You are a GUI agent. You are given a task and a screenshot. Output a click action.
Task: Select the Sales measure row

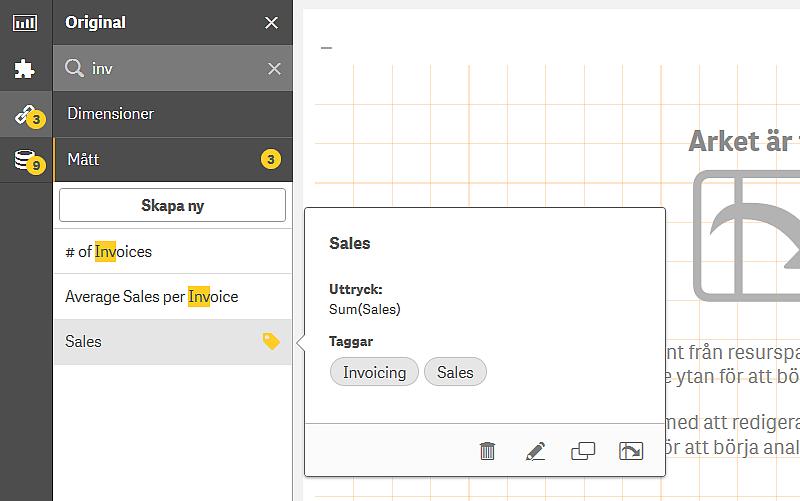172,342
